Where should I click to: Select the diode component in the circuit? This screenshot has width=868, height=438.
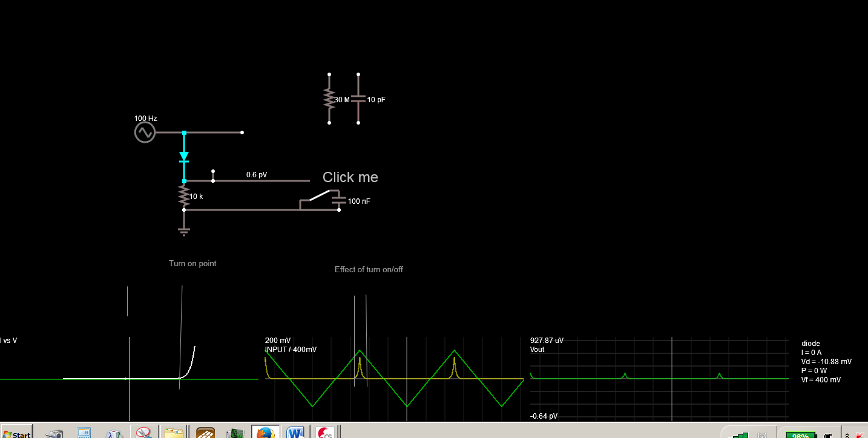pyautogui.click(x=184, y=157)
